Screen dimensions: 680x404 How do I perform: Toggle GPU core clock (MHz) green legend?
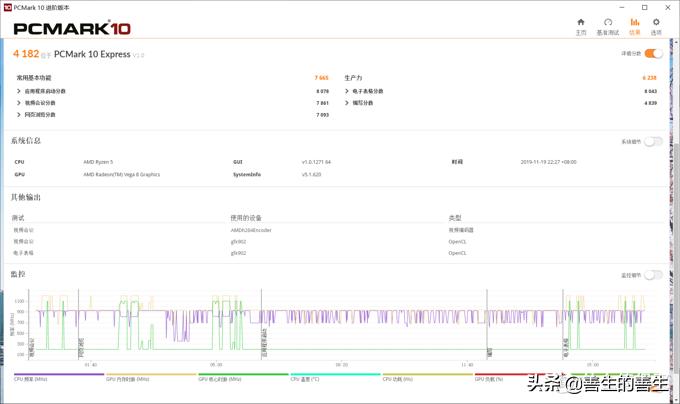pyautogui.click(x=243, y=377)
